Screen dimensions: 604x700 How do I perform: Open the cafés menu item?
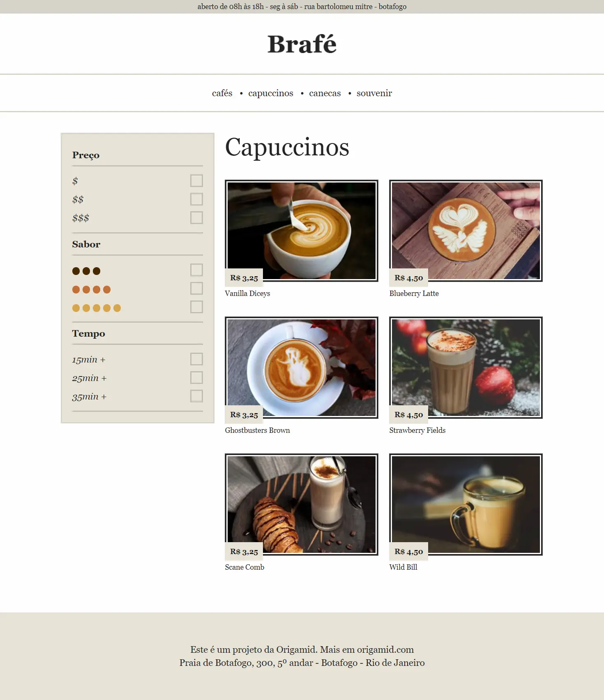click(222, 93)
